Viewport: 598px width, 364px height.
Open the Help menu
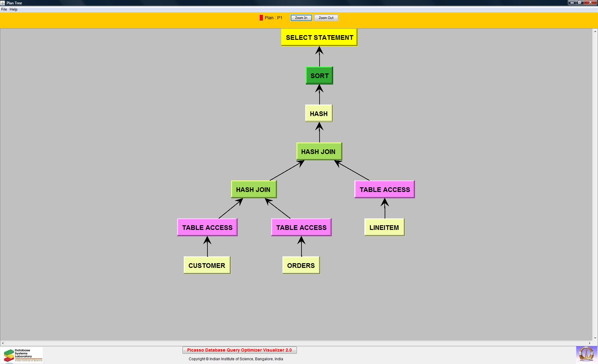tap(13, 9)
